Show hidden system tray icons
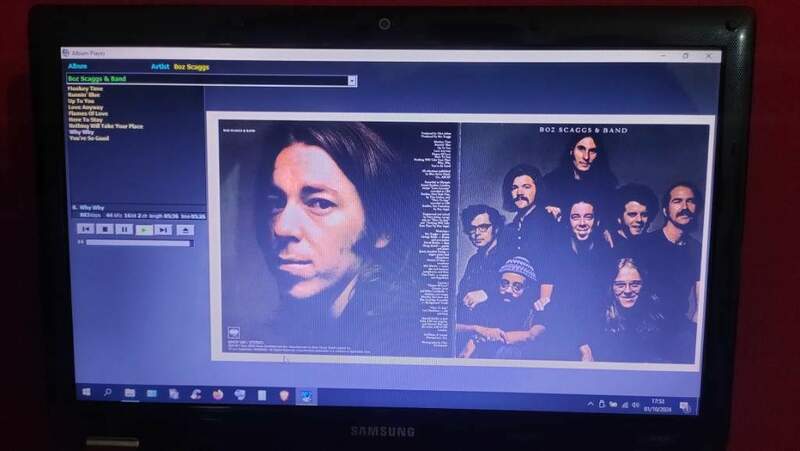The height and width of the screenshot is (451, 800). (590, 404)
